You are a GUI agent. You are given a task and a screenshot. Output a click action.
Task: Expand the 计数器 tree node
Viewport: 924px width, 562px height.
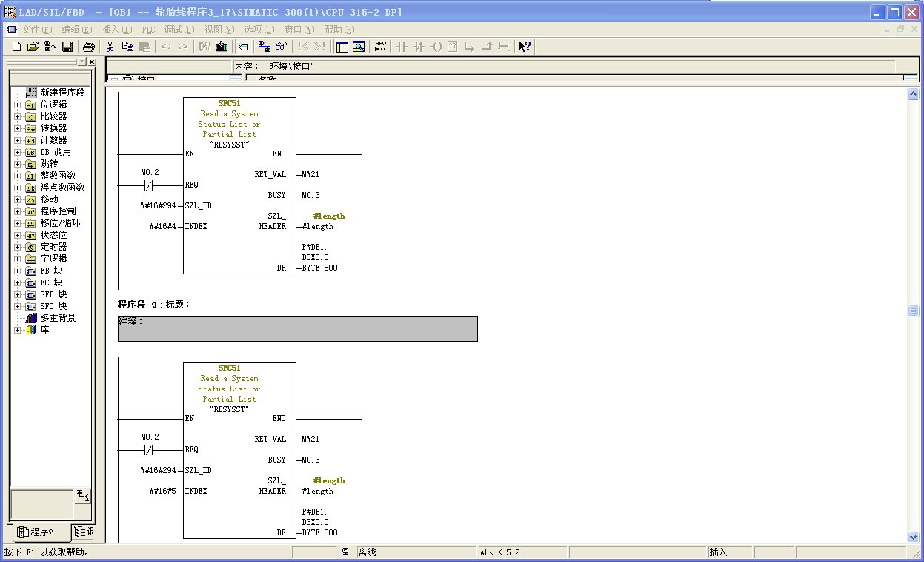17,140
